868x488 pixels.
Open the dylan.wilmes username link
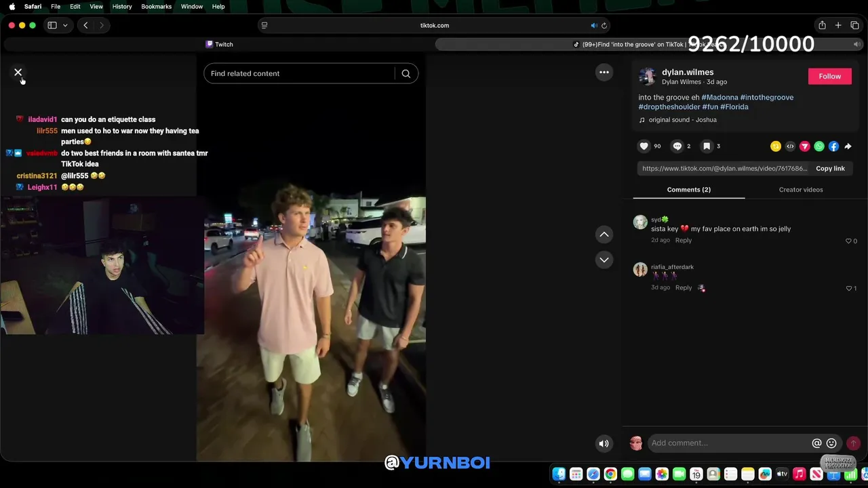coord(688,72)
